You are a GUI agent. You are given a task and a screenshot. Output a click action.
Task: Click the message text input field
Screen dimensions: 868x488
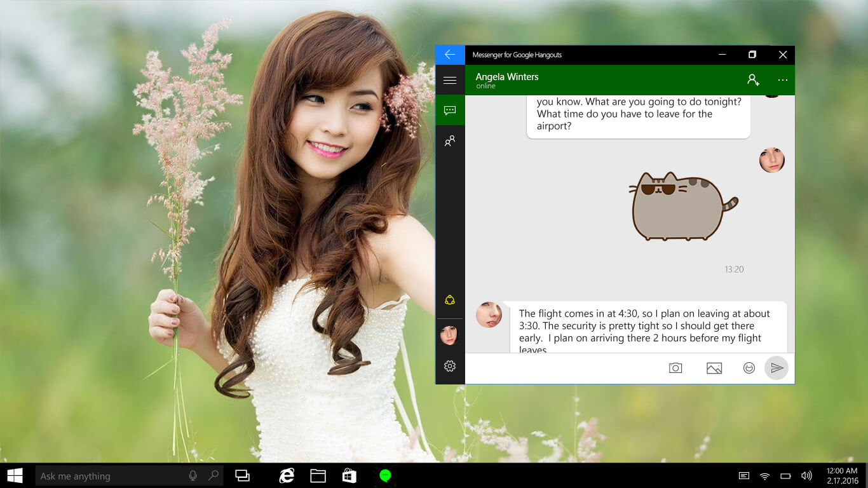(x=563, y=369)
